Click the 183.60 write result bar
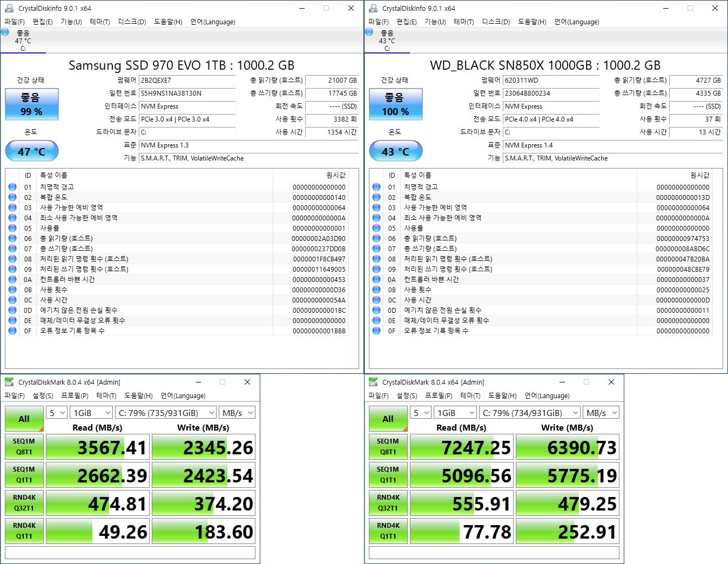The width and height of the screenshot is (728, 564). (x=204, y=532)
